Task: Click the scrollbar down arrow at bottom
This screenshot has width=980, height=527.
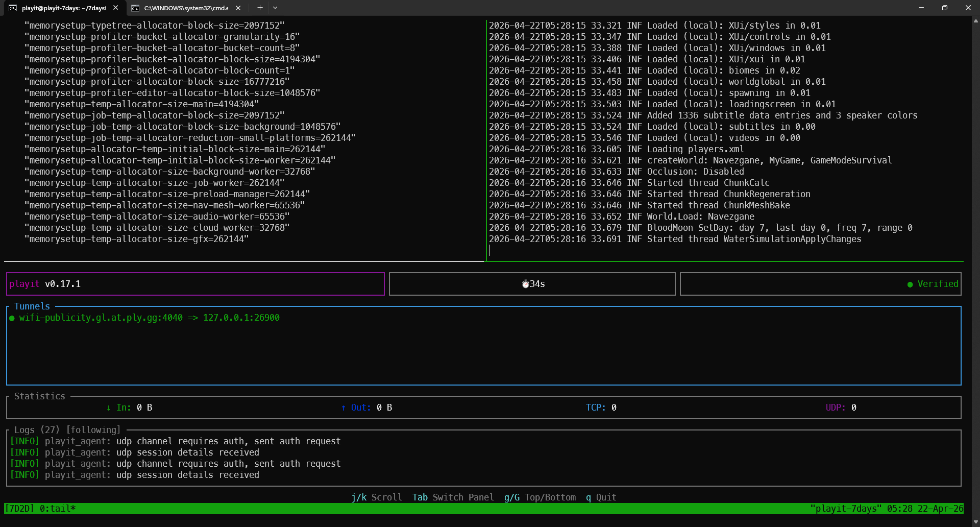Action: 975,522
